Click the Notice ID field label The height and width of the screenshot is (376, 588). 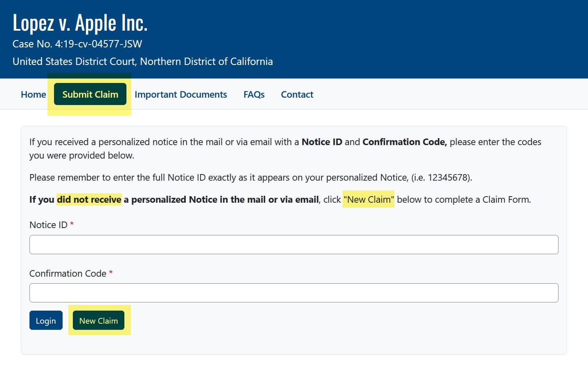click(x=48, y=225)
